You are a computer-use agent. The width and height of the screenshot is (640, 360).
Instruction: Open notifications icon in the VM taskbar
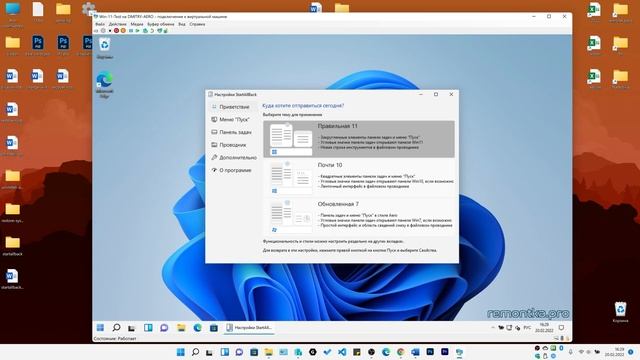[x=562, y=327]
